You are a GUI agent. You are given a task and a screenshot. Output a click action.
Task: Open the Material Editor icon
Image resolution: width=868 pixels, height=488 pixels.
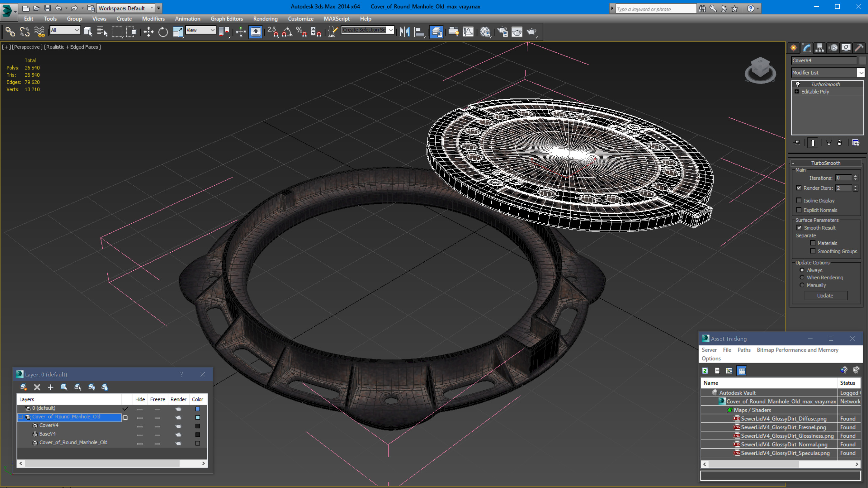click(485, 32)
